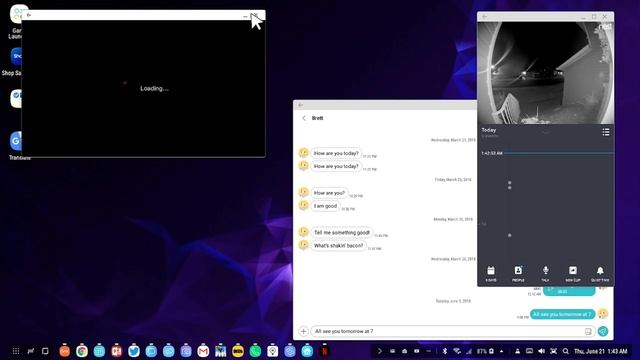640x360 pixels.
Task: Tap the Talk microphone button
Action: pyautogui.click(x=545, y=274)
